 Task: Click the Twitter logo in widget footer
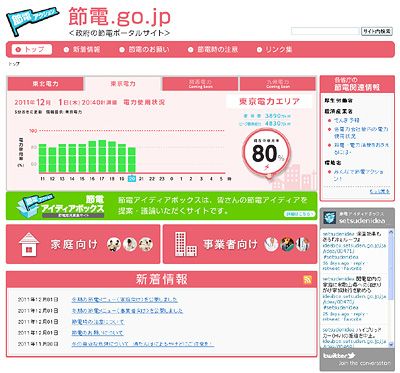tap(339, 355)
